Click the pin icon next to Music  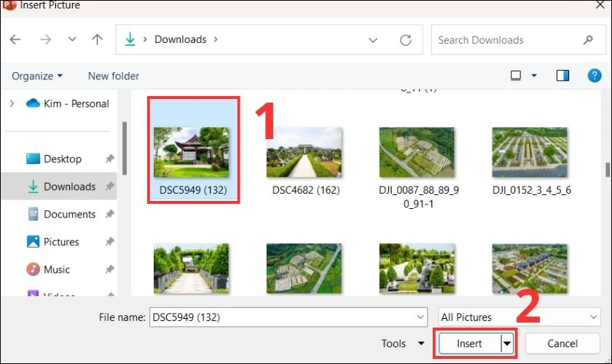click(x=110, y=269)
